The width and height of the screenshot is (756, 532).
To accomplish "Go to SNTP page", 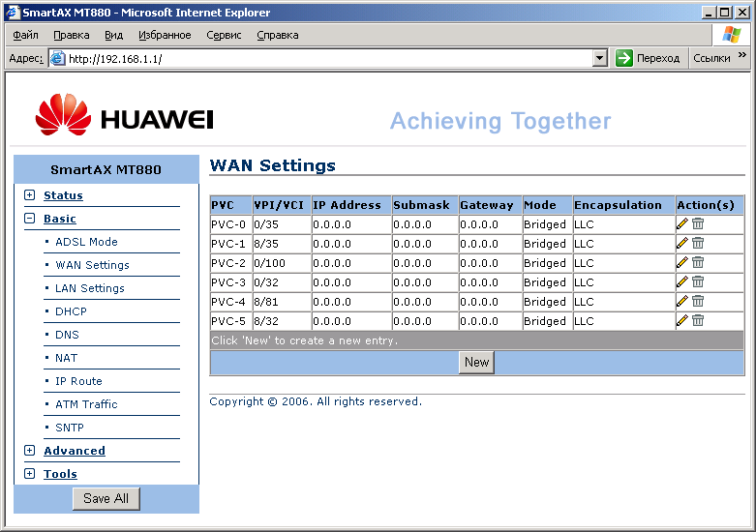I will pos(70,427).
